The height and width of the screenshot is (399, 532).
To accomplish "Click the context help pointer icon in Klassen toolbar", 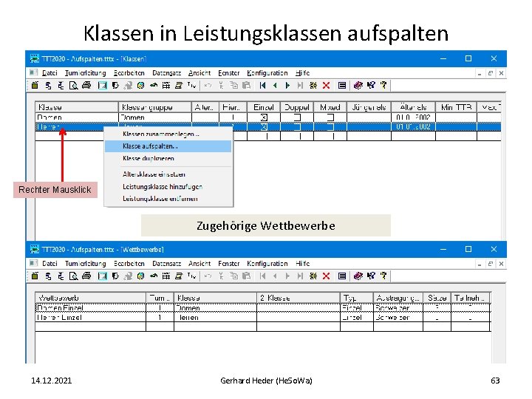I will point(371,86).
